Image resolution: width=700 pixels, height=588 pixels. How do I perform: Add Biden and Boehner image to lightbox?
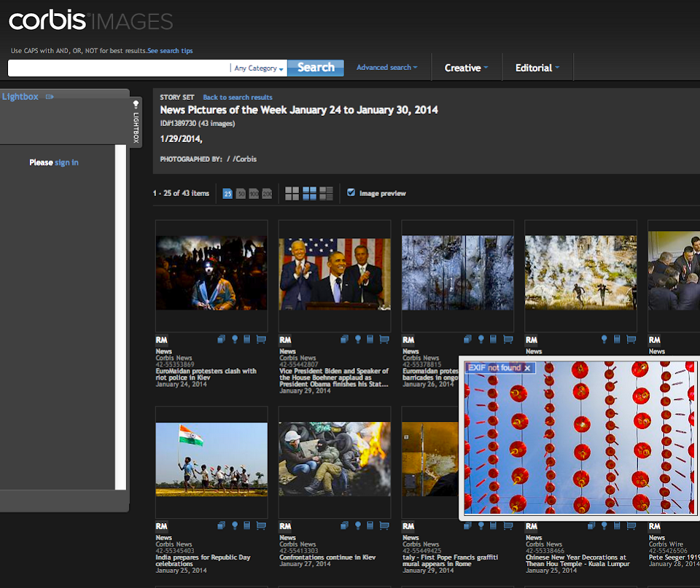(x=358, y=340)
